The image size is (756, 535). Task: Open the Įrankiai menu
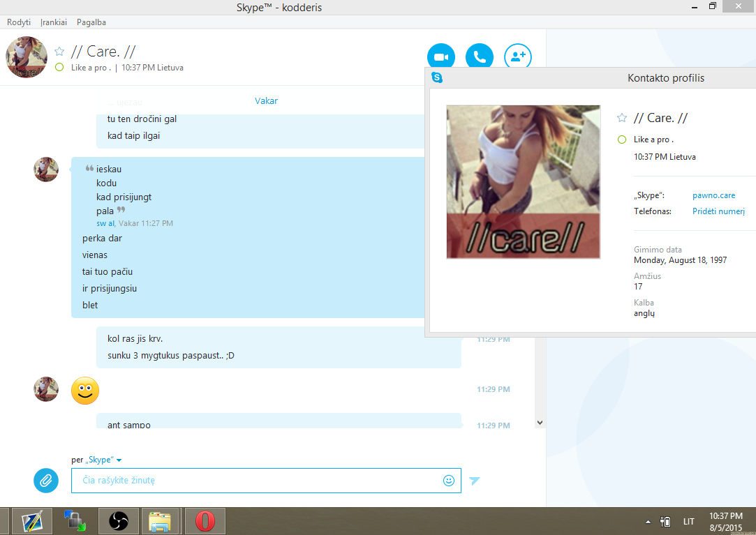[x=54, y=22]
